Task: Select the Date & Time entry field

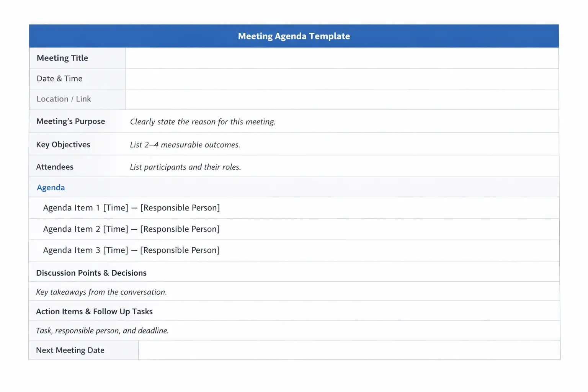Action: [342, 78]
